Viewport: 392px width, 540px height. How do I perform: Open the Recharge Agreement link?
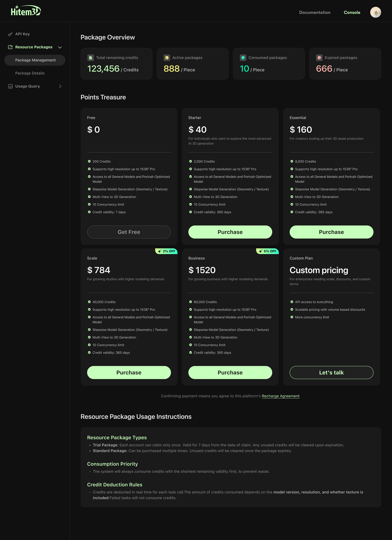[281, 396]
